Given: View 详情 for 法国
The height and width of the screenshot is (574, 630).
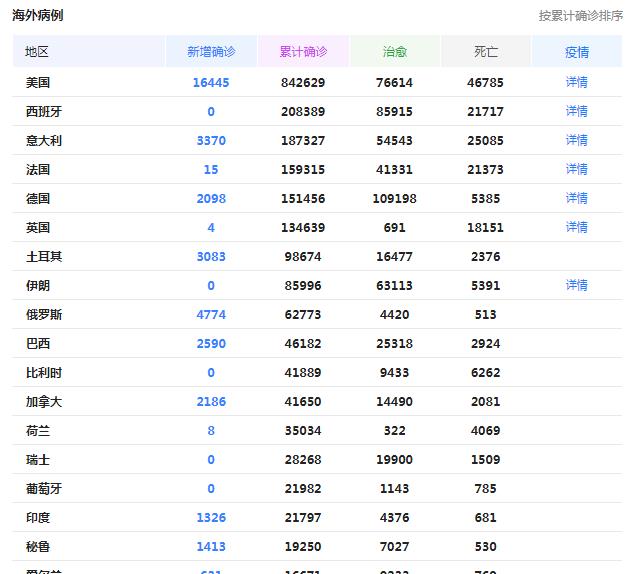Looking at the screenshot, I should tap(576, 169).
